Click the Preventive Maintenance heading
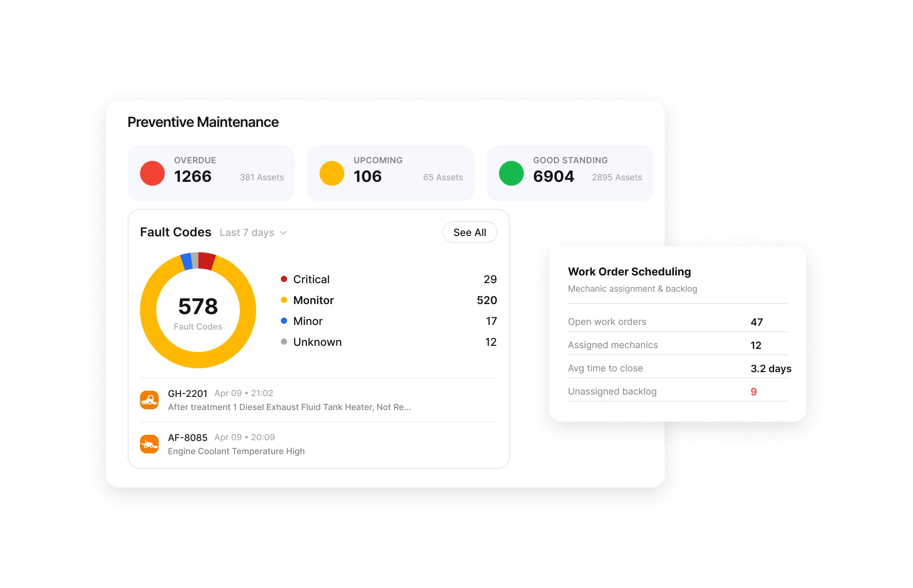The image size is (913, 588). [203, 122]
